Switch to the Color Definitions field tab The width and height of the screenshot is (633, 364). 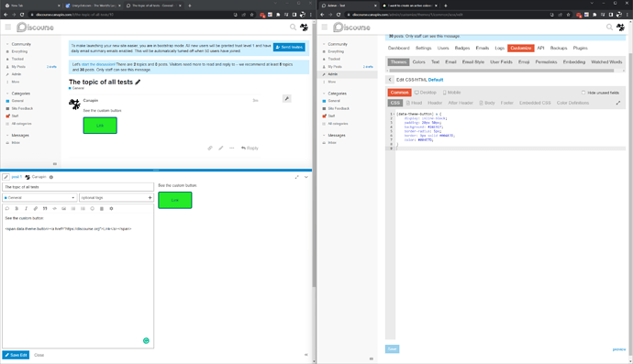[x=572, y=103]
